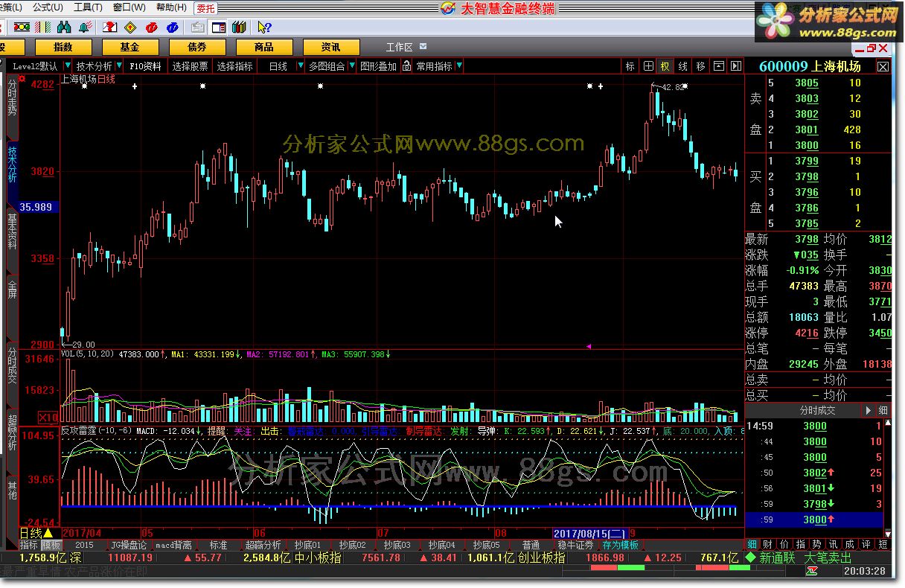Open the 多图组合 dropdown arrow
Screen dimensions: 905x588
coord(354,66)
